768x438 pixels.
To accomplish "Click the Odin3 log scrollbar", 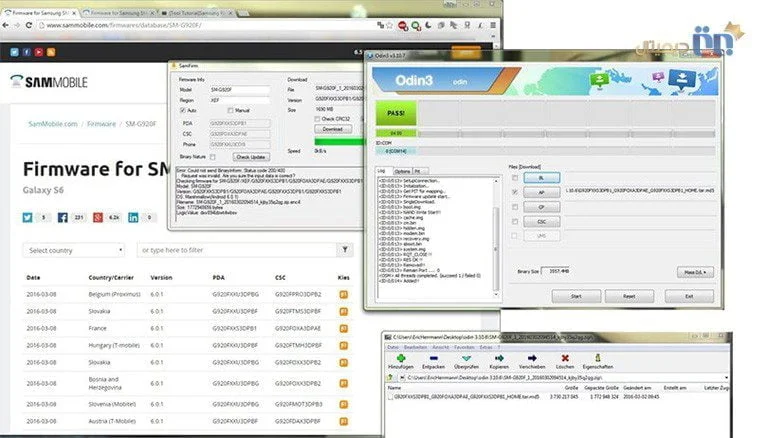I will 496,238.
